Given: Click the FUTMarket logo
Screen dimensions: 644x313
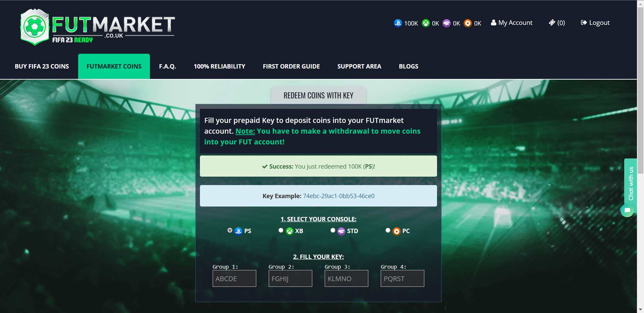Looking at the screenshot, I should 97,27.
